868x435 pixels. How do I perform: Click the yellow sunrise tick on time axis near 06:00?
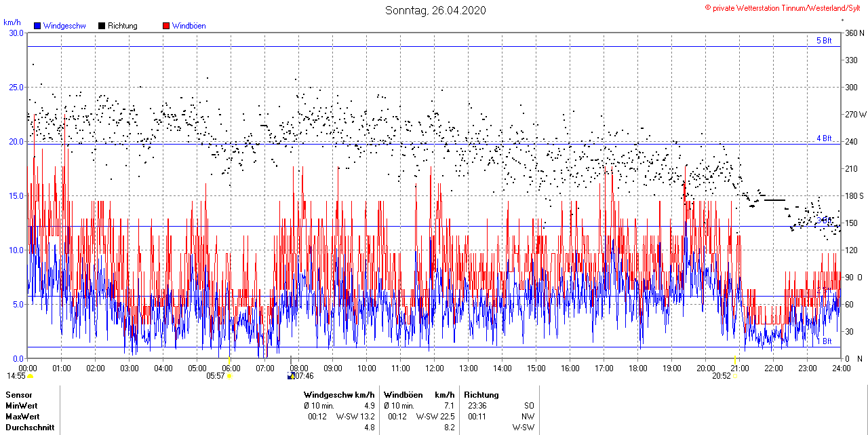(x=230, y=360)
